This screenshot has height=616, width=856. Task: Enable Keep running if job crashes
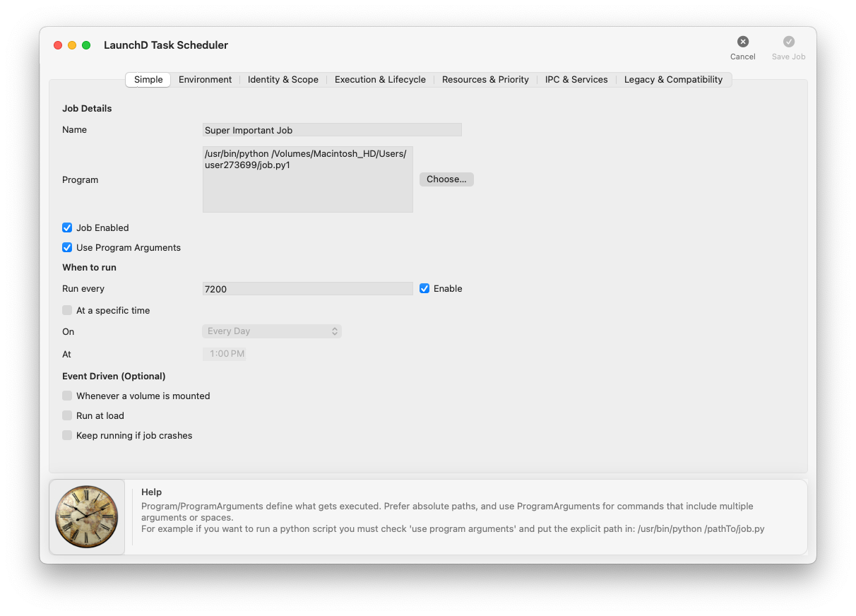66,435
